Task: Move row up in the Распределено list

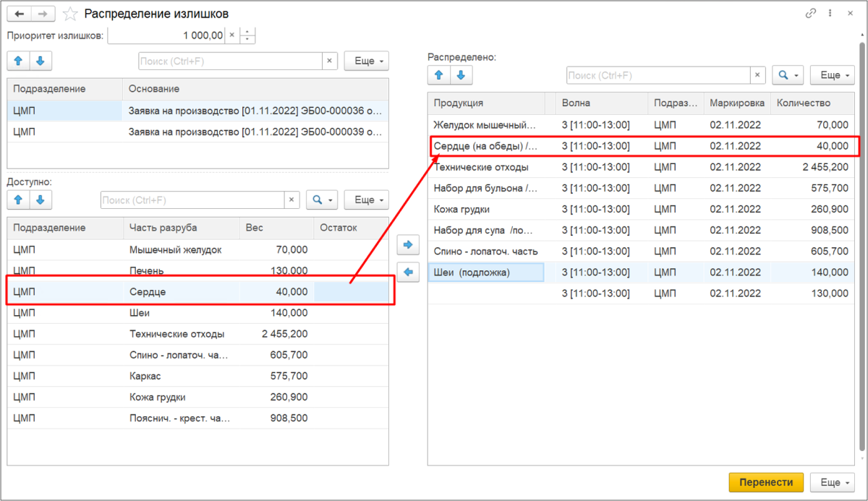Action: click(438, 75)
